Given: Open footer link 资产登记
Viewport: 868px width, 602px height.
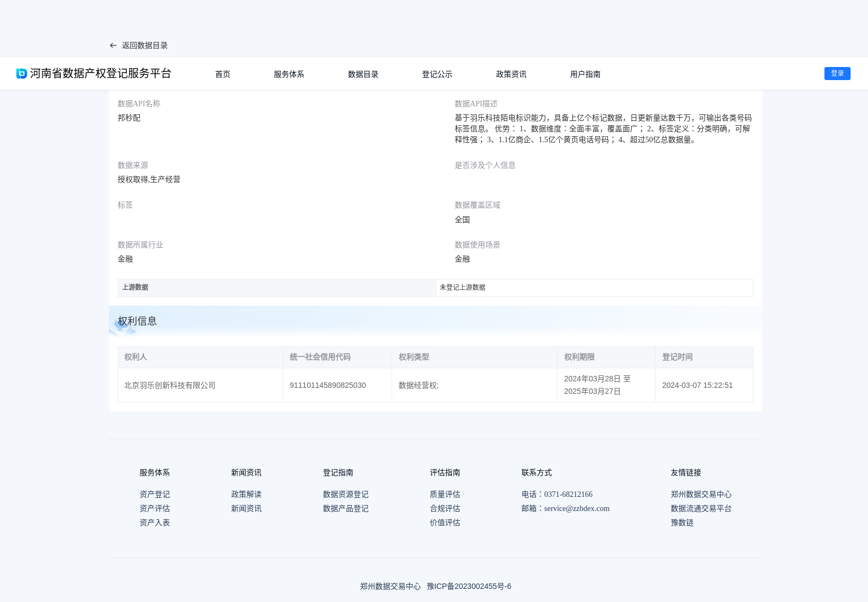Looking at the screenshot, I should 155,494.
